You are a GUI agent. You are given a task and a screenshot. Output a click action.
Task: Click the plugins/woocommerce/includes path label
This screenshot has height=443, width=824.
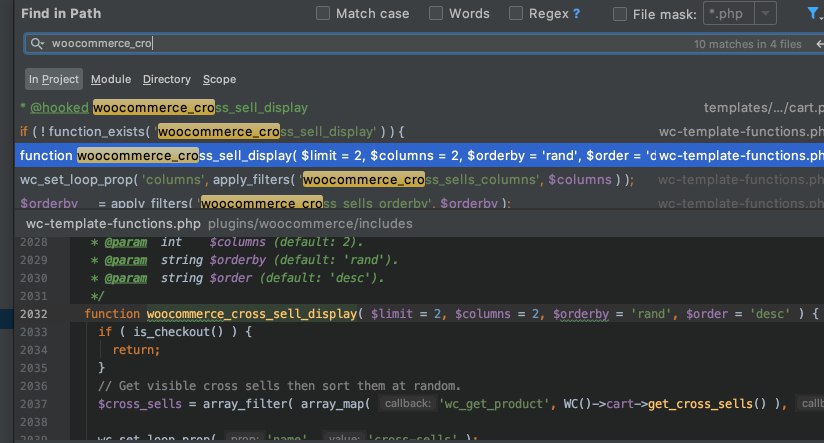pos(310,224)
